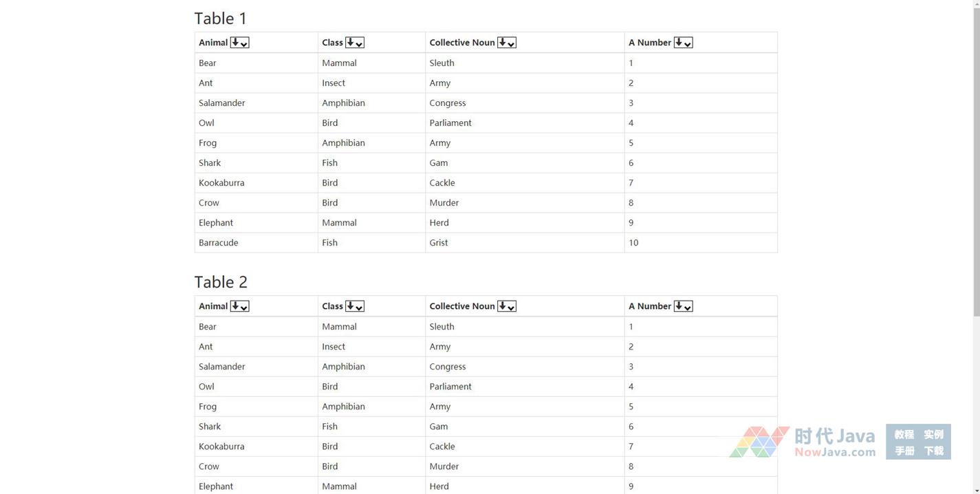
Task: Open the 实例 link in the watermark
Action: tap(933, 434)
